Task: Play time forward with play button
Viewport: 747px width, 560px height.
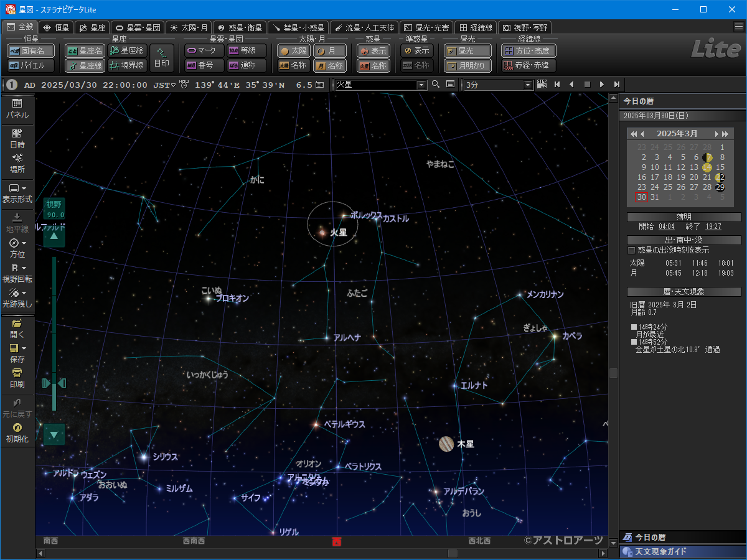Action: pos(602,85)
